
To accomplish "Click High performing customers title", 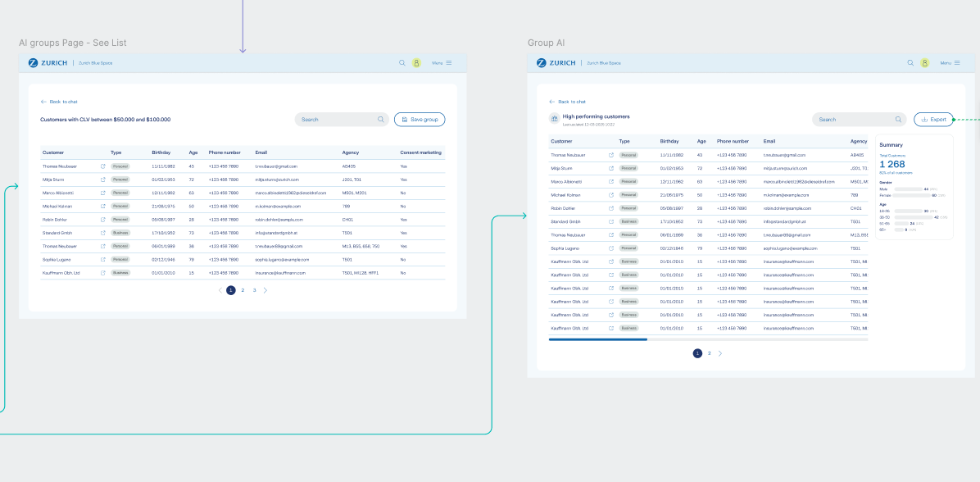I will tap(597, 116).
